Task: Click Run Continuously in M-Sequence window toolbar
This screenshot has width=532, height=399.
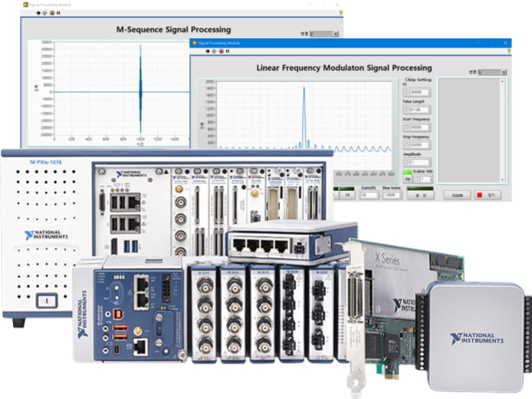Action: point(44,13)
